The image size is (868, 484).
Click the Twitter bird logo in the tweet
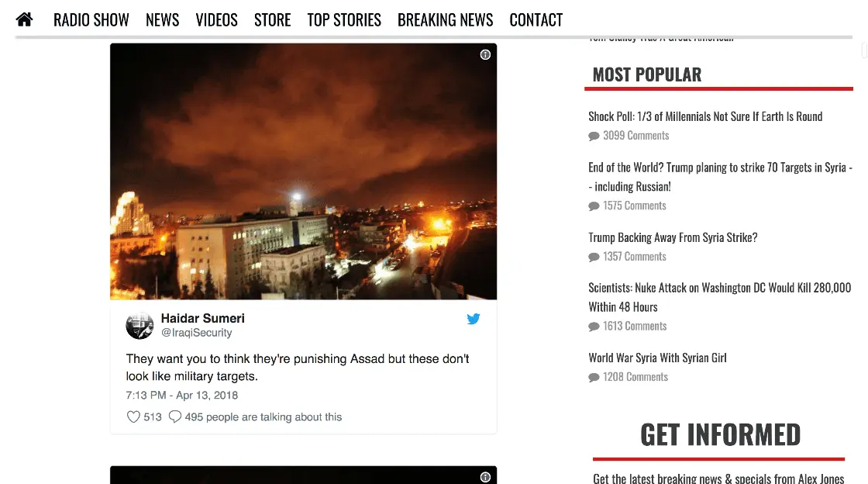pyautogui.click(x=474, y=319)
